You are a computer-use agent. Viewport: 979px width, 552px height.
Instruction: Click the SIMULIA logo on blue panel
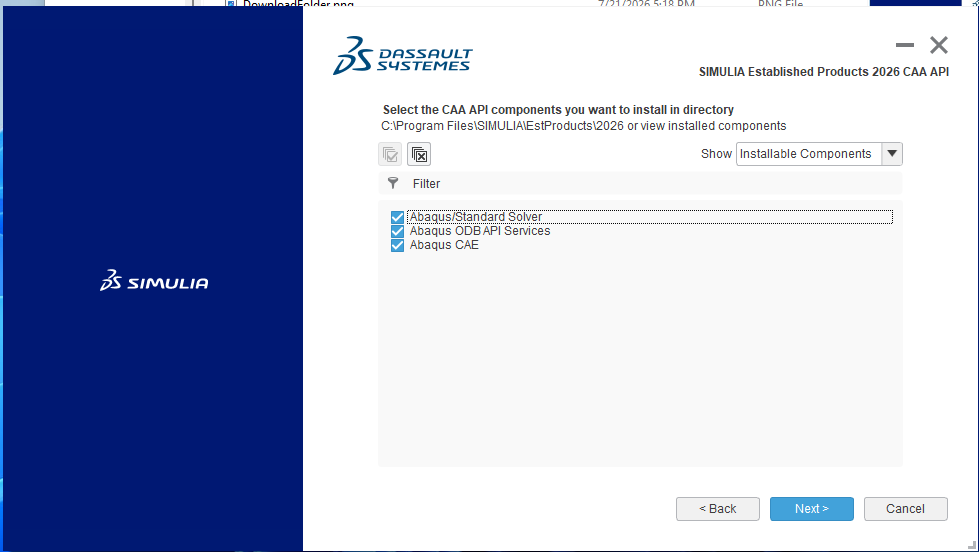pyautogui.click(x=154, y=280)
